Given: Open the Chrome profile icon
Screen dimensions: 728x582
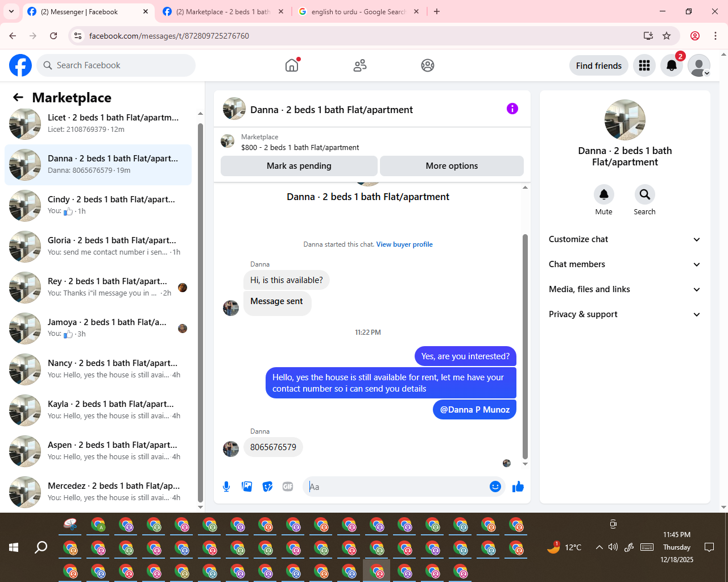Looking at the screenshot, I should point(695,36).
